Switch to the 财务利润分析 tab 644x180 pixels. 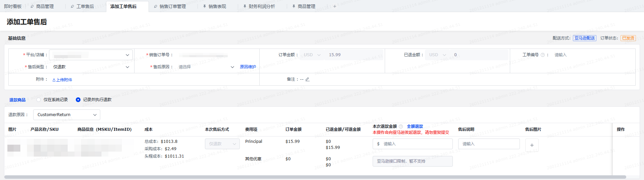coord(262,6)
